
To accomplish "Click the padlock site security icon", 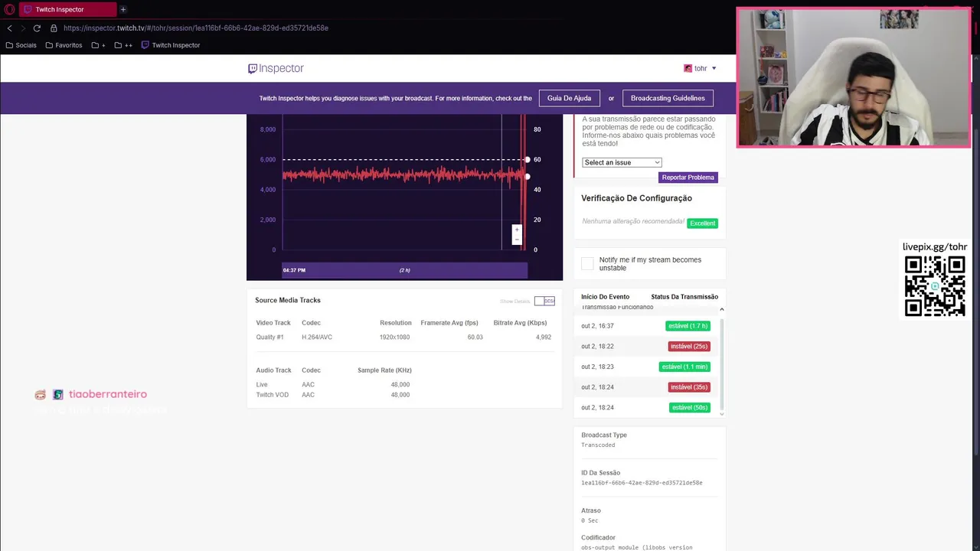I will coord(54,28).
